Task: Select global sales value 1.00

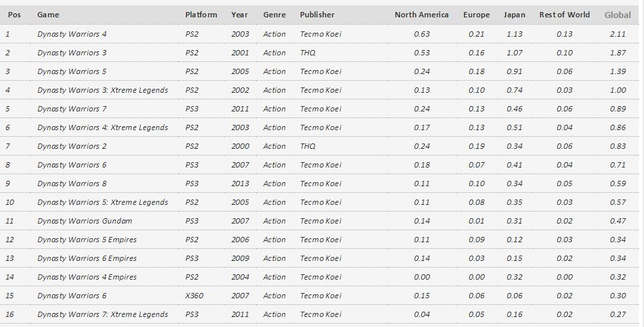Action: point(618,90)
